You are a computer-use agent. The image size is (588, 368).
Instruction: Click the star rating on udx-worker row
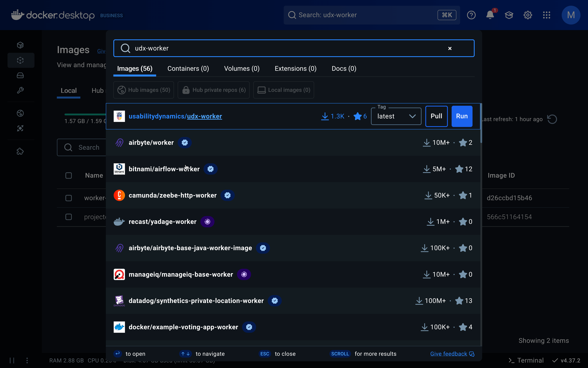(x=360, y=116)
